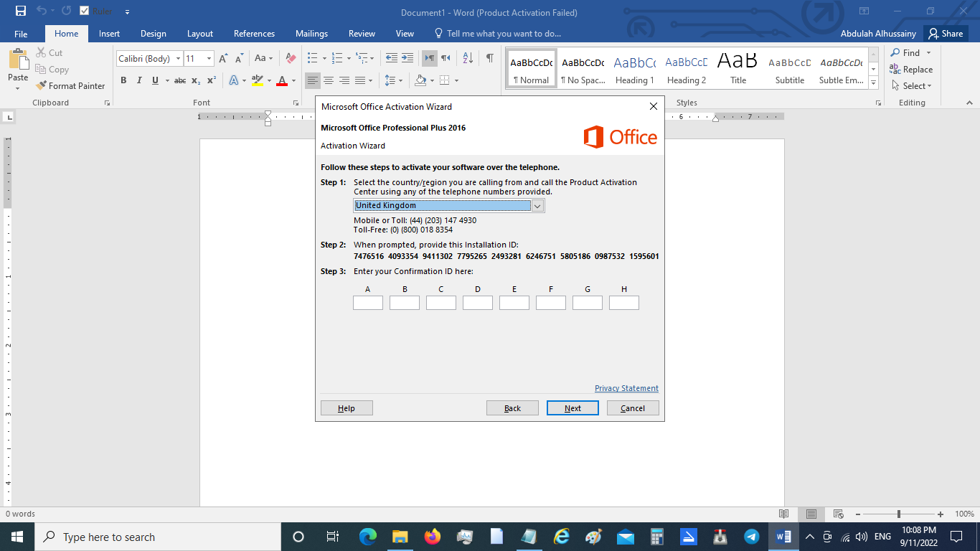
Task: Open the Bullets list dropdown arrow
Action: (324, 59)
